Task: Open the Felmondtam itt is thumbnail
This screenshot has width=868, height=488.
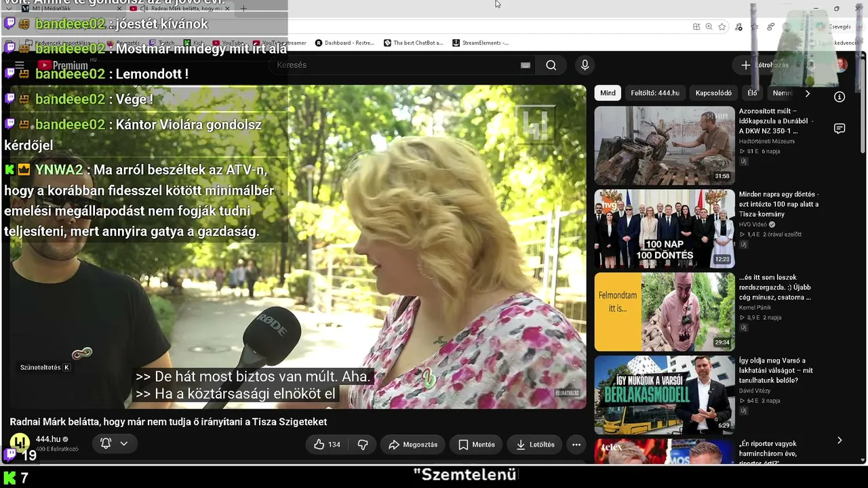Action: [x=665, y=312]
